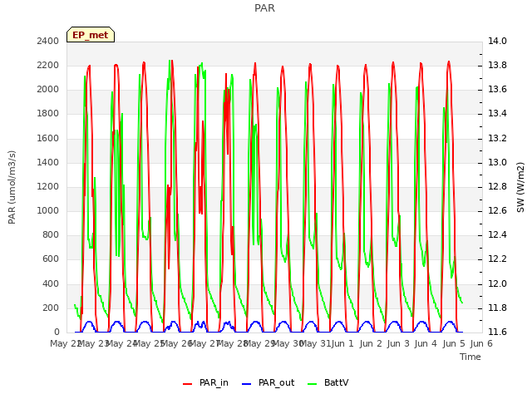This screenshot has width=532, height=399.
Task: Toggle PAR_out series via legend label
Action: click(276, 382)
